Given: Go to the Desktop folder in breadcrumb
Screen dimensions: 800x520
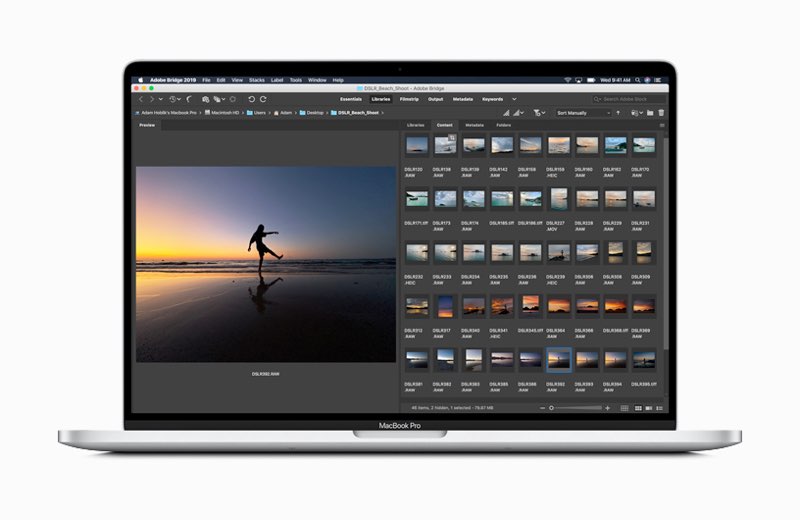Looking at the screenshot, I should click(x=312, y=113).
